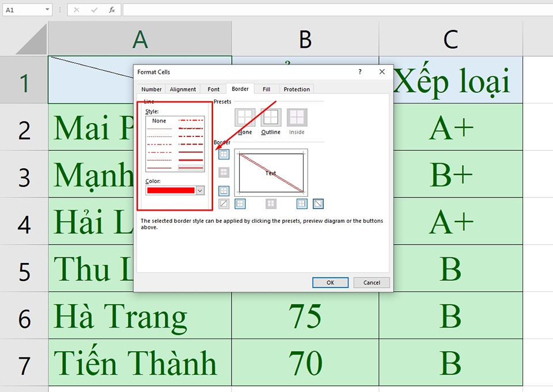Switch to the Number tab

[x=151, y=89]
